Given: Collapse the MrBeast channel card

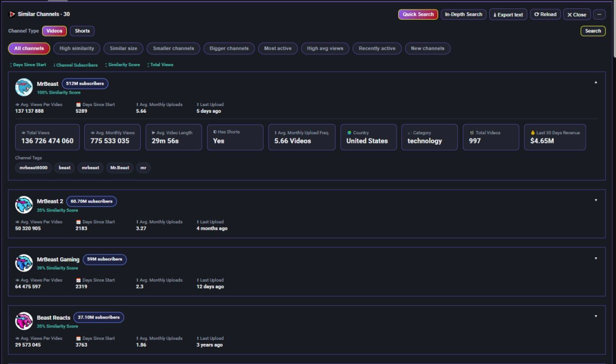Looking at the screenshot, I should click(596, 82).
